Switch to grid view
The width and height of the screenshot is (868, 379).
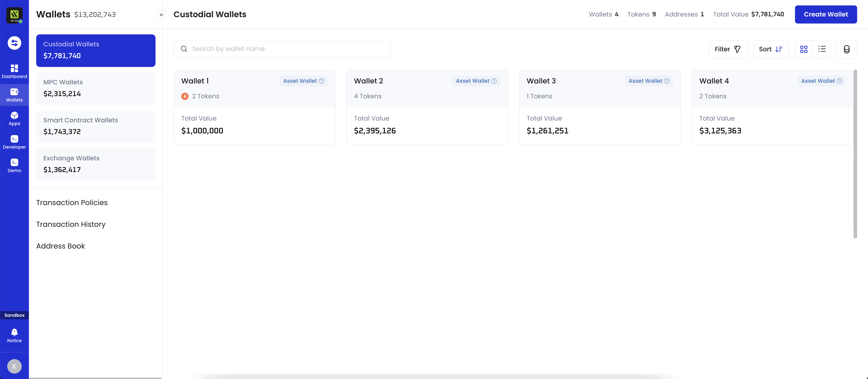(804, 49)
